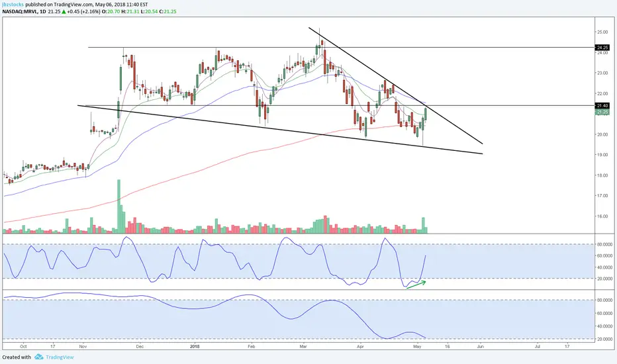Select the 24.25 horizontal line price label
This screenshot has width=617, height=364.
[x=602, y=48]
